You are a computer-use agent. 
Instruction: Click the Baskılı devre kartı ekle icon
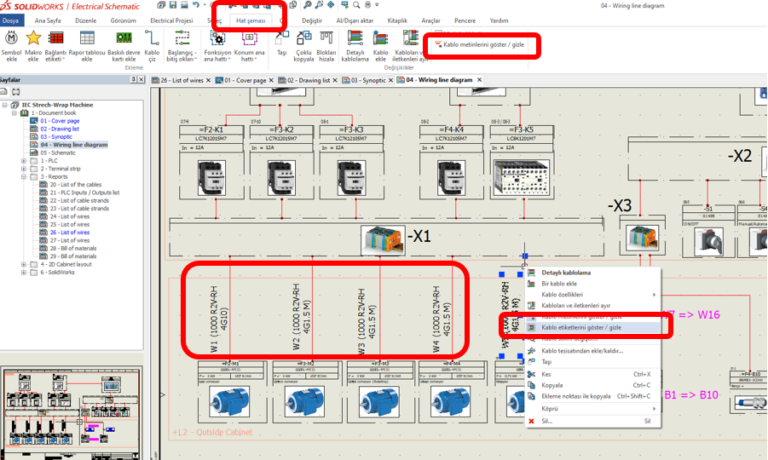tap(122, 44)
